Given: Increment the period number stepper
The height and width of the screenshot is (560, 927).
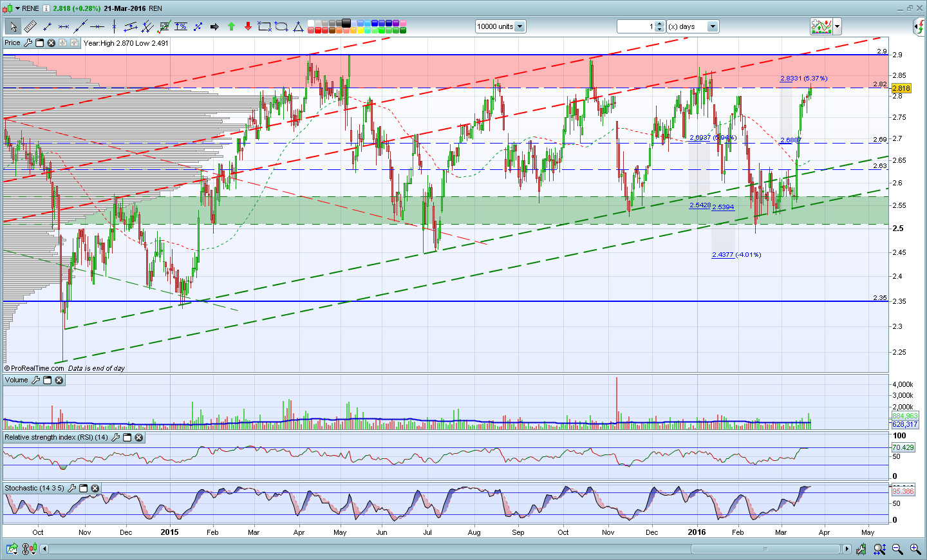Looking at the screenshot, I should pyautogui.click(x=659, y=24).
